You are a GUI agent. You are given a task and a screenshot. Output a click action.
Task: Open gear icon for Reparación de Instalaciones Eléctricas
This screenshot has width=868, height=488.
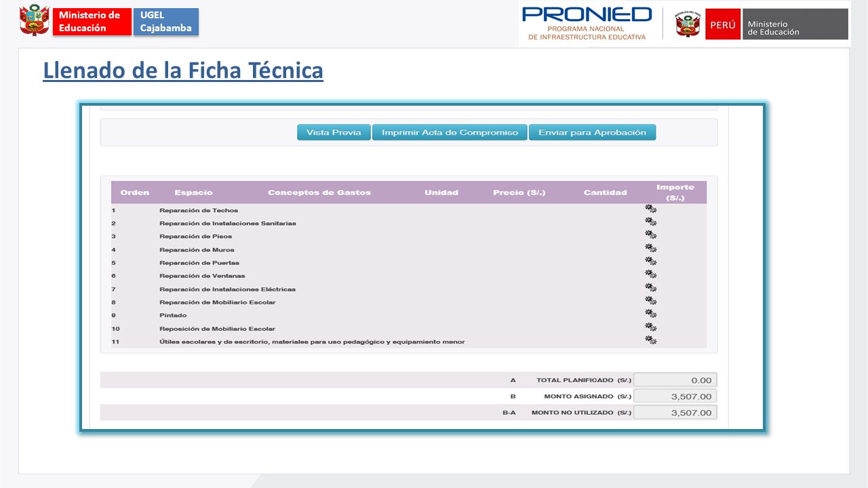pos(651,287)
